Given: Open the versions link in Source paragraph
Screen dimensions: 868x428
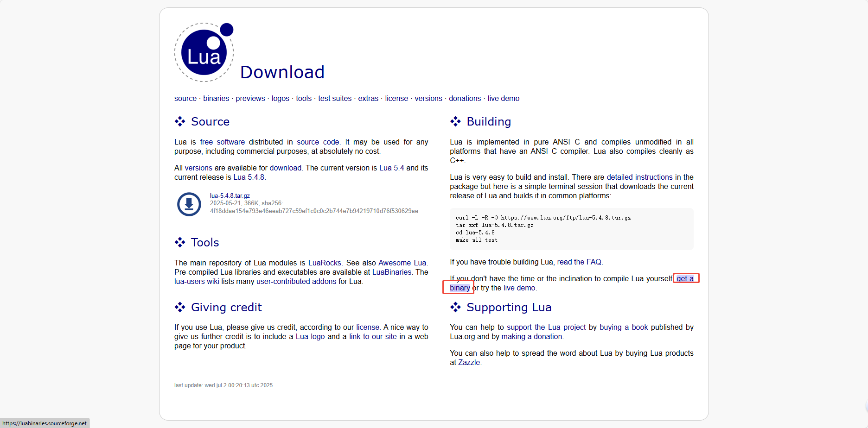Looking at the screenshot, I should tap(198, 168).
